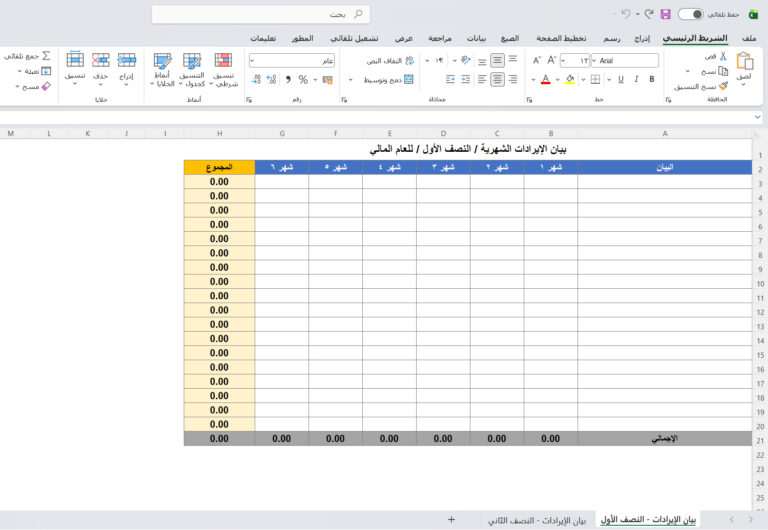Viewport: 768px width, 530px height.
Task: Click the Save icon in title bar
Action: tap(665, 14)
